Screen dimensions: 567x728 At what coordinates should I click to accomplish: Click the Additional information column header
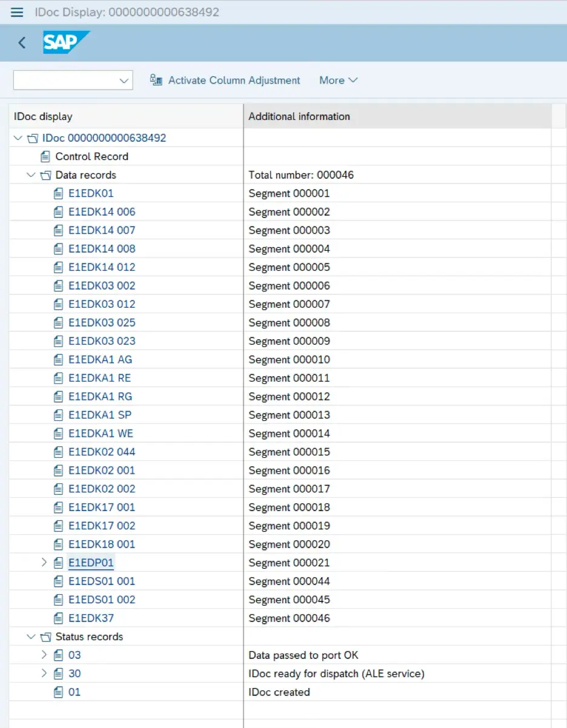point(299,116)
